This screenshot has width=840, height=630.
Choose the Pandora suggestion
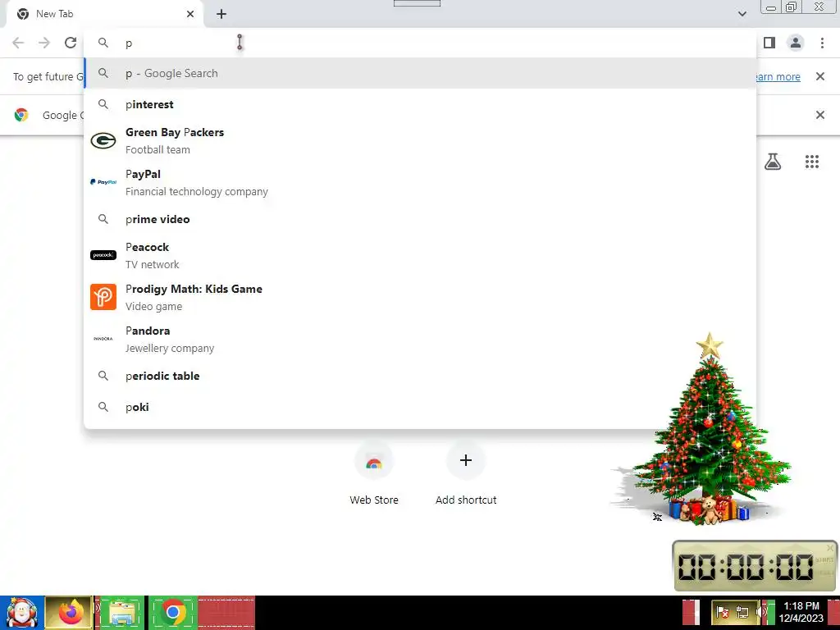pyautogui.click(x=420, y=339)
